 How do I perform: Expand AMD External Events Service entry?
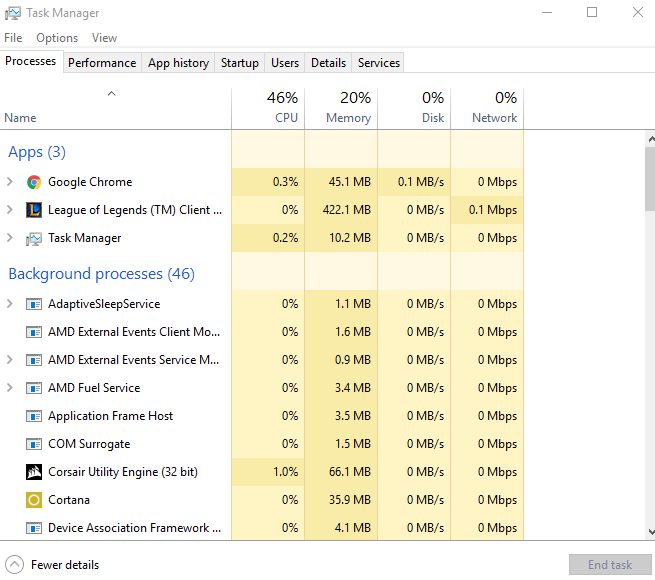10,360
